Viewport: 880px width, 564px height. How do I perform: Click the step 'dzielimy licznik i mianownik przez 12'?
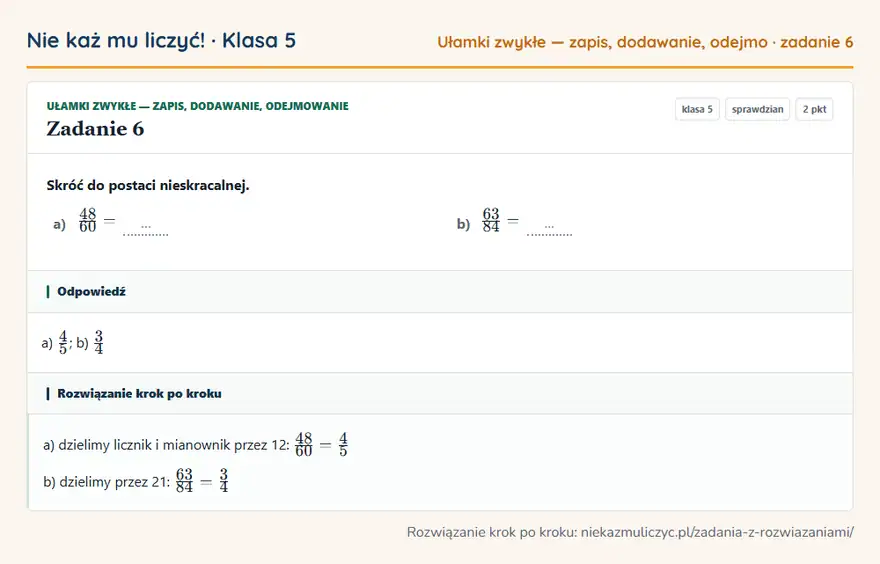click(x=173, y=445)
